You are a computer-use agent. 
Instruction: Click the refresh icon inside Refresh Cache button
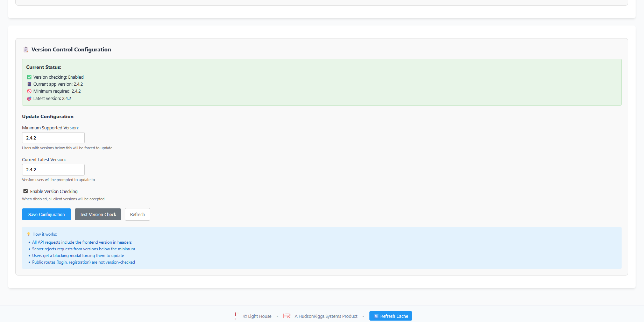pos(376,316)
